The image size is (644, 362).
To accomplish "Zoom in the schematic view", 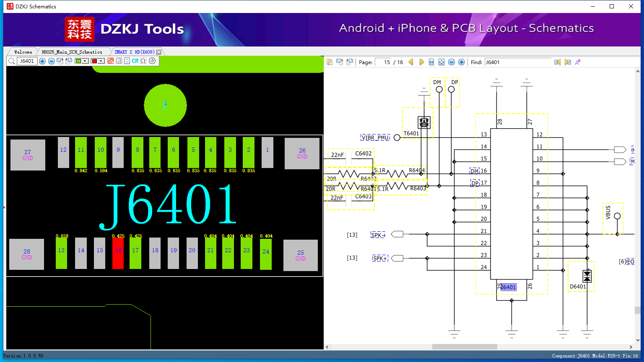I will click(462, 62).
